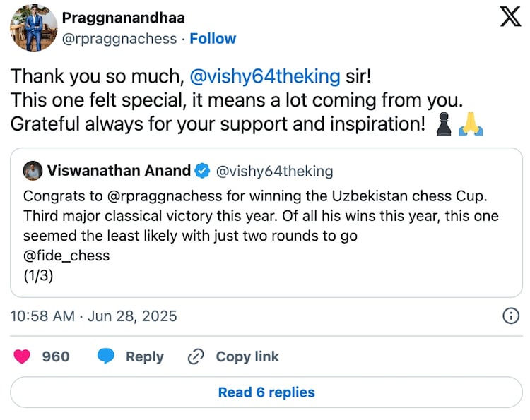Click Viswanathan Anand's small avatar
Image resolution: width=530 pixels, height=420 pixels.
click(32, 170)
